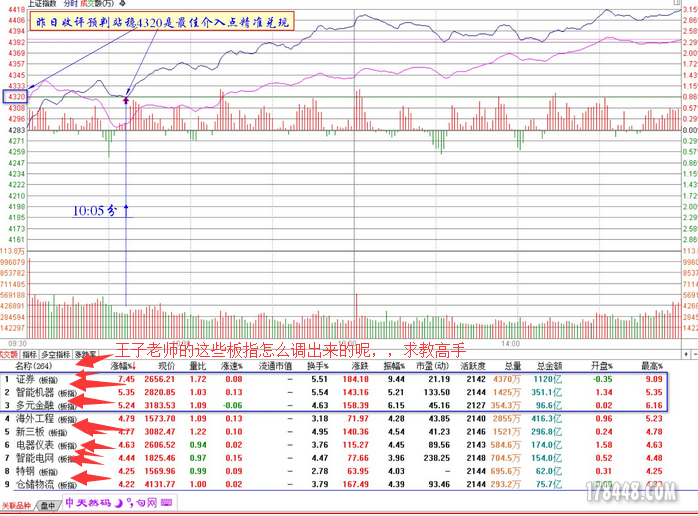Sort by the 名称(264) column header

(33, 366)
